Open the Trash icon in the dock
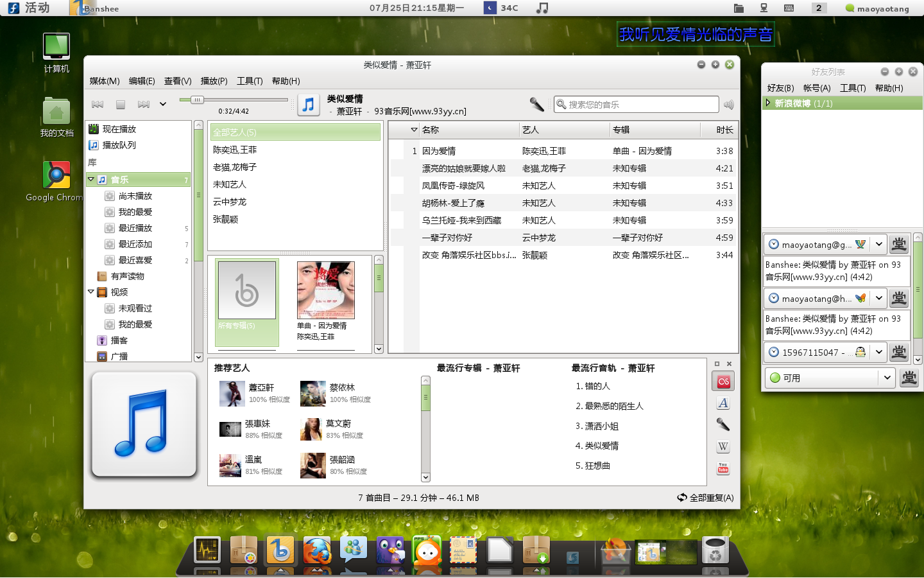 click(715, 550)
